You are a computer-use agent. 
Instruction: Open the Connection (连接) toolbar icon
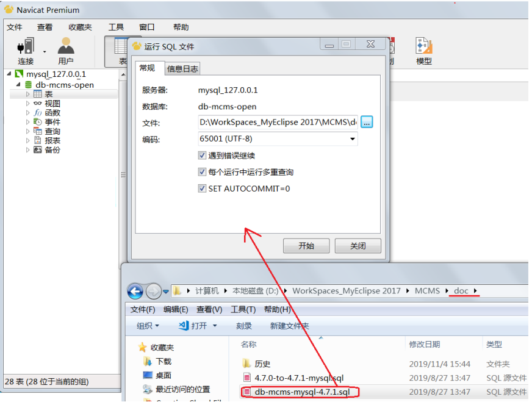[26, 51]
